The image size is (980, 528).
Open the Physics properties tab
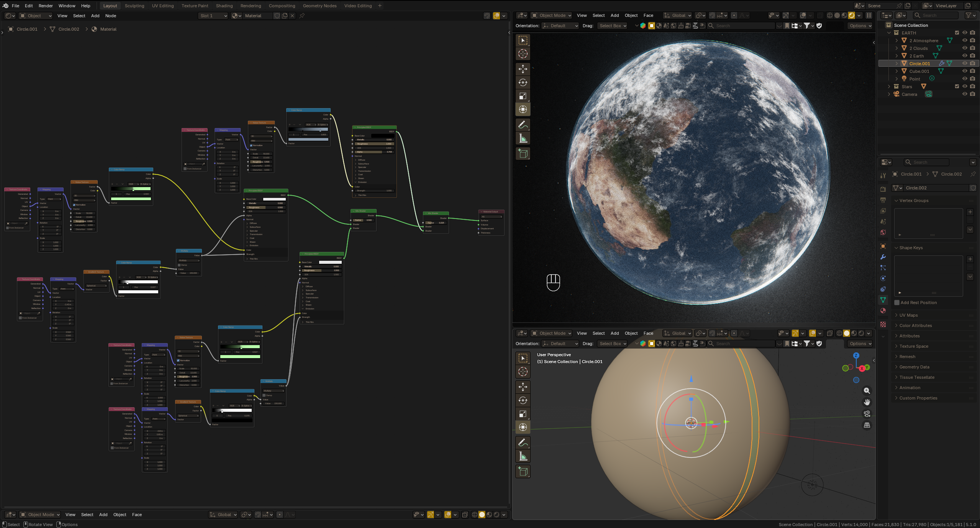(883, 278)
